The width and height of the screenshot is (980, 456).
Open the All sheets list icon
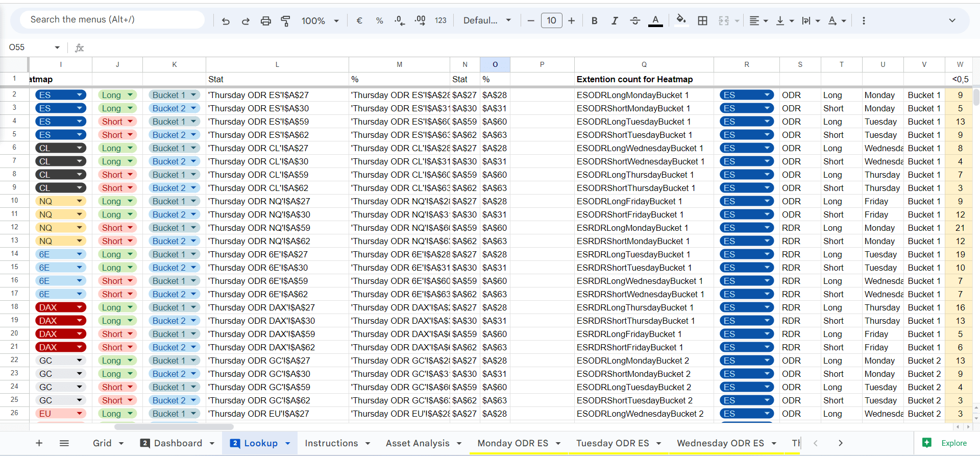64,443
